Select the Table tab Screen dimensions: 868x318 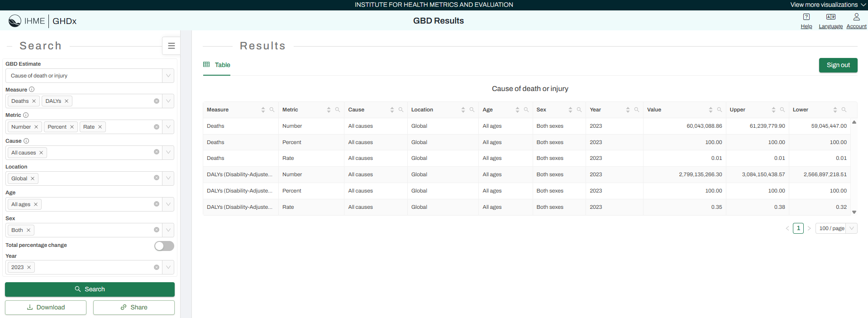point(217,65)
